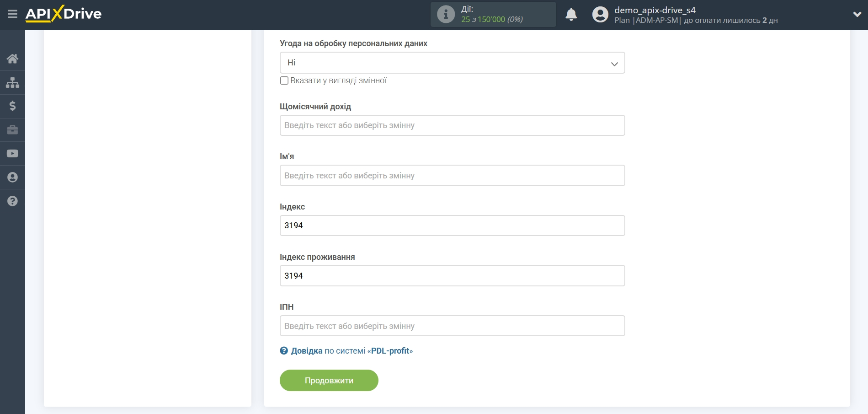Open the 'Довідка по системі PDL-profit' link
The image size is (868, 414).
click(x=346, y=351)
